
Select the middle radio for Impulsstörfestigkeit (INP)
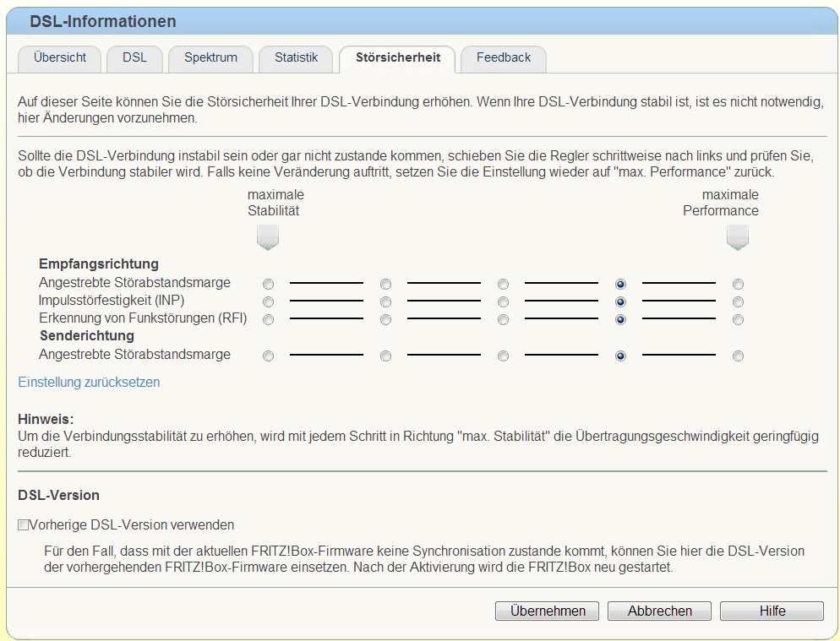[x=504, y=301]
